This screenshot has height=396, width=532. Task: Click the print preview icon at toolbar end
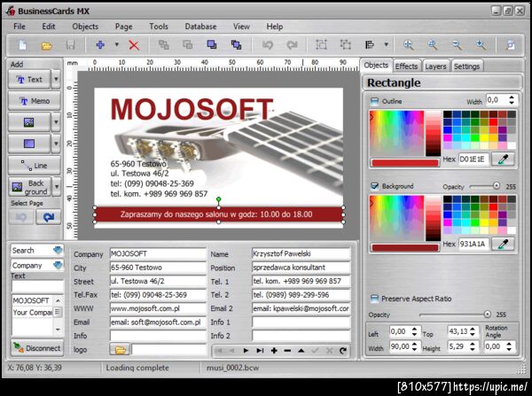511,44
